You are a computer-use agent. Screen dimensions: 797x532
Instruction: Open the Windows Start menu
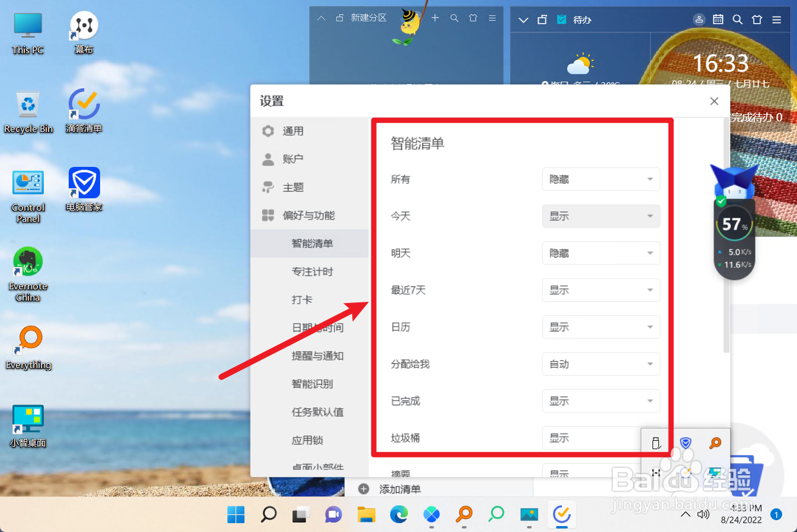pos(236,514)
